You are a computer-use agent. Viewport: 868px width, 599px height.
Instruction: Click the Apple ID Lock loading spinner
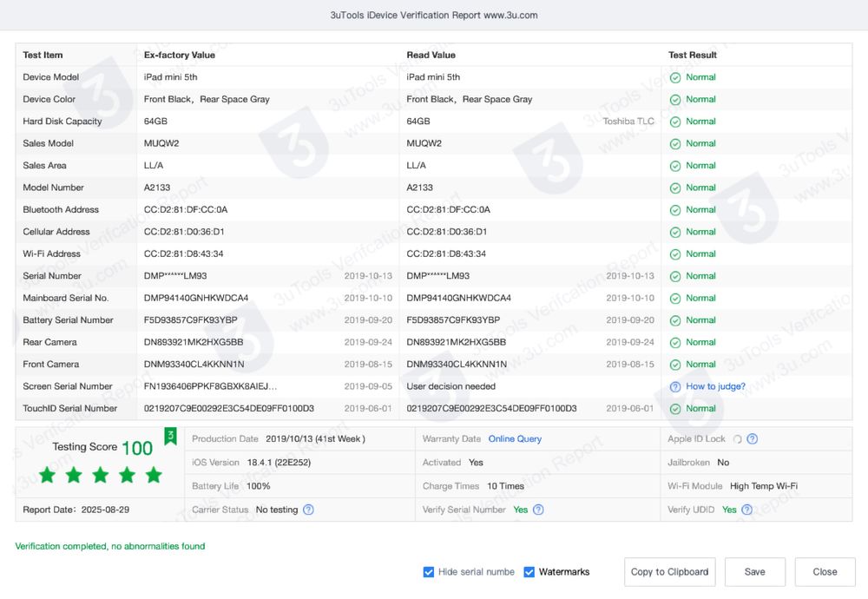point(737,439)
